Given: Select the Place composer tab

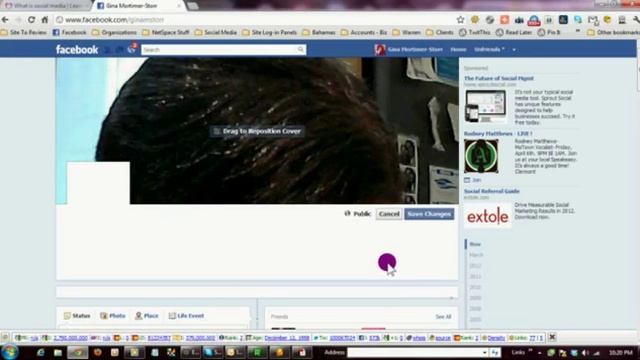Looking at the screenshot, I should point(147,316).
